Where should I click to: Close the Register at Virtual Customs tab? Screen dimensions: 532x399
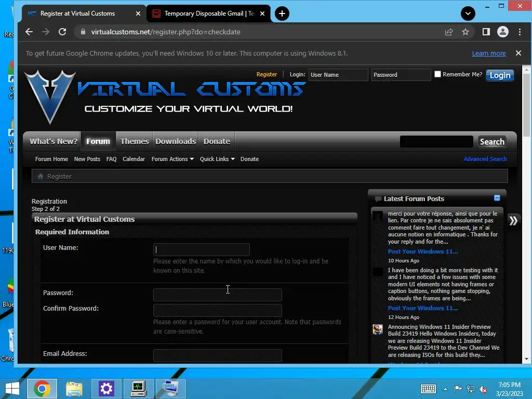pyautogui.click(x=138, y=14)
